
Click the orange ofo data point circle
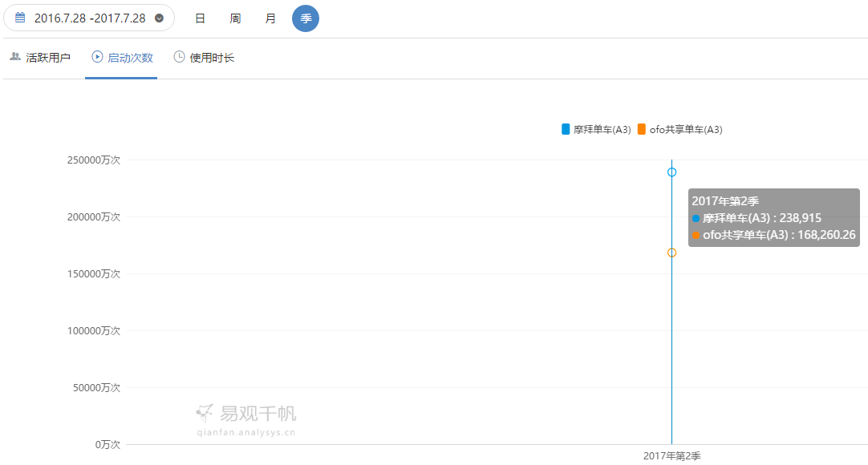tap(671, 253)
